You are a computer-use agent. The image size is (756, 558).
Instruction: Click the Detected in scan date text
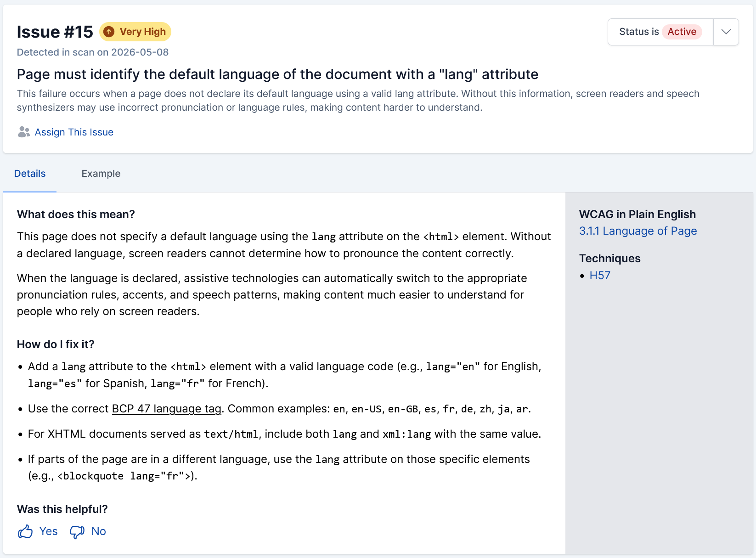coord(93,52)
